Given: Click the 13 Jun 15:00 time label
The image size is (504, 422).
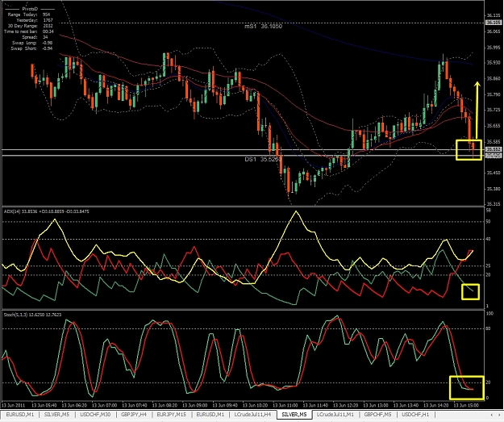Looking at the screenshot, I should pos(466,405).
